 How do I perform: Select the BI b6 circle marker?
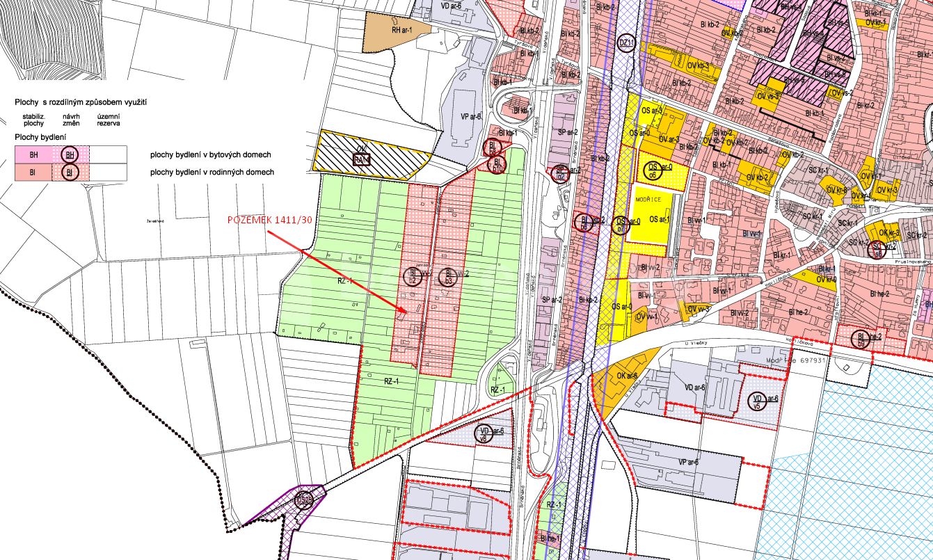tap(585, 223)
